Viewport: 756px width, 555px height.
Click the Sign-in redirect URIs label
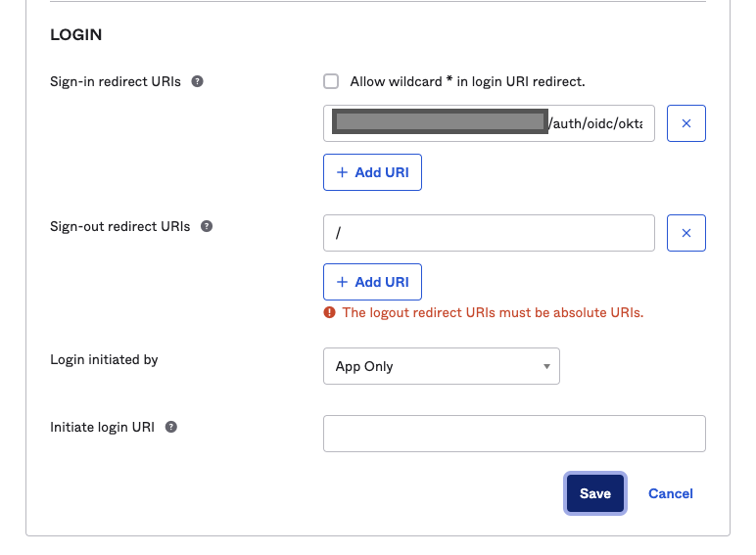pos(116,81)
